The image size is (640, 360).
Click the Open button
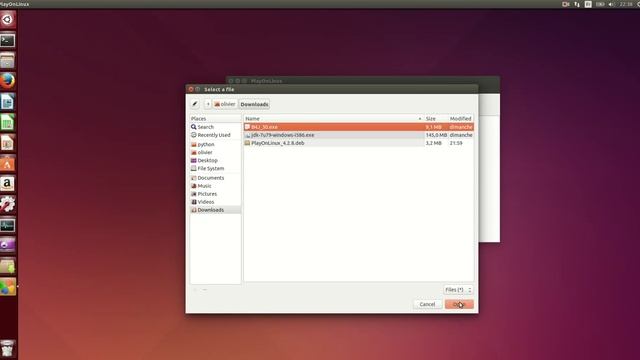459,304
